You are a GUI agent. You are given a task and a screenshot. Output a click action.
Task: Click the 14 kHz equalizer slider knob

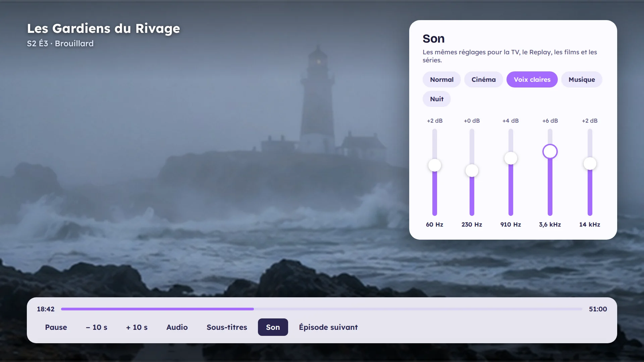tap(590, 164)
